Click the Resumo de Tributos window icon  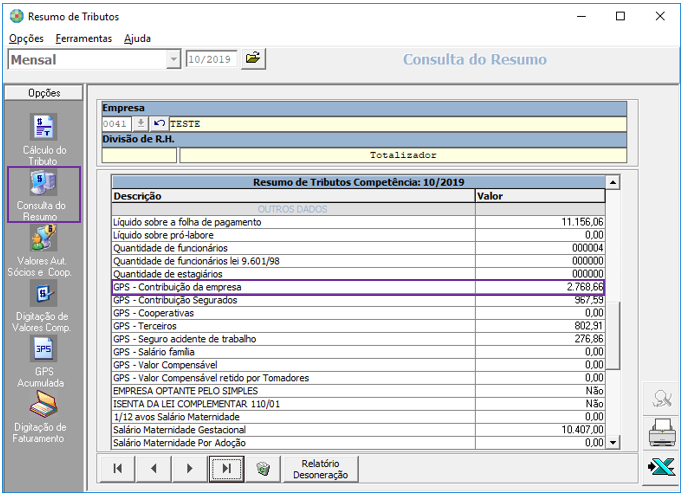(x=17, y=17)
